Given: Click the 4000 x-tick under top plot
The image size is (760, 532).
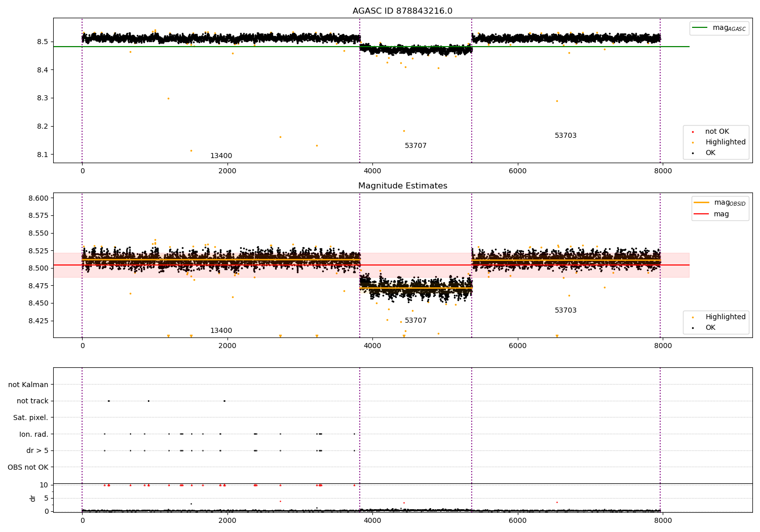Looking at the screenshot, I should [372, 171].
